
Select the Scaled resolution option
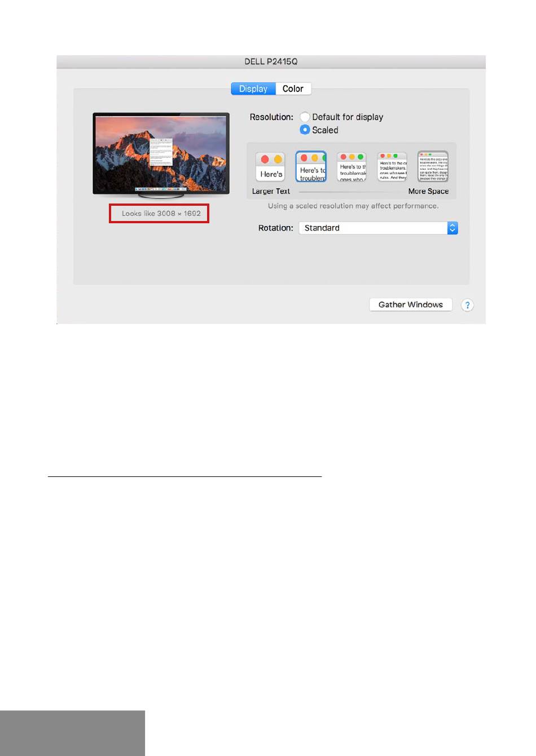pos(305,130)
